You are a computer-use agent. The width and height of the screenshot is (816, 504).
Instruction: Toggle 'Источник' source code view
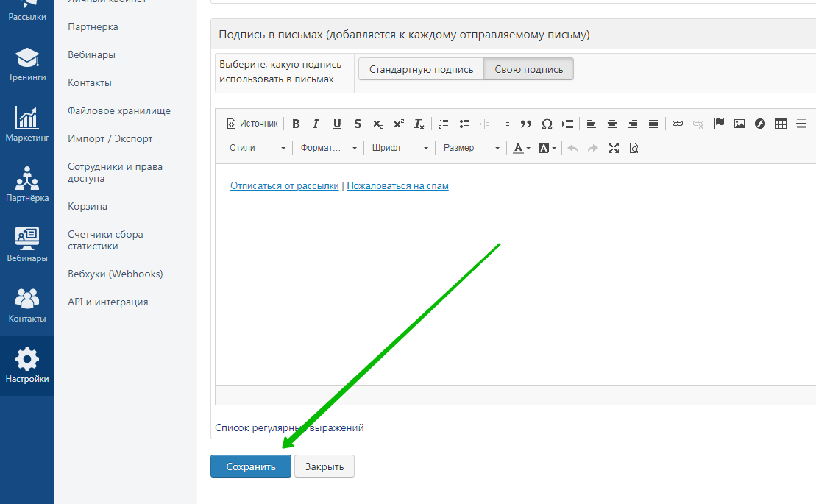[252, 124]
